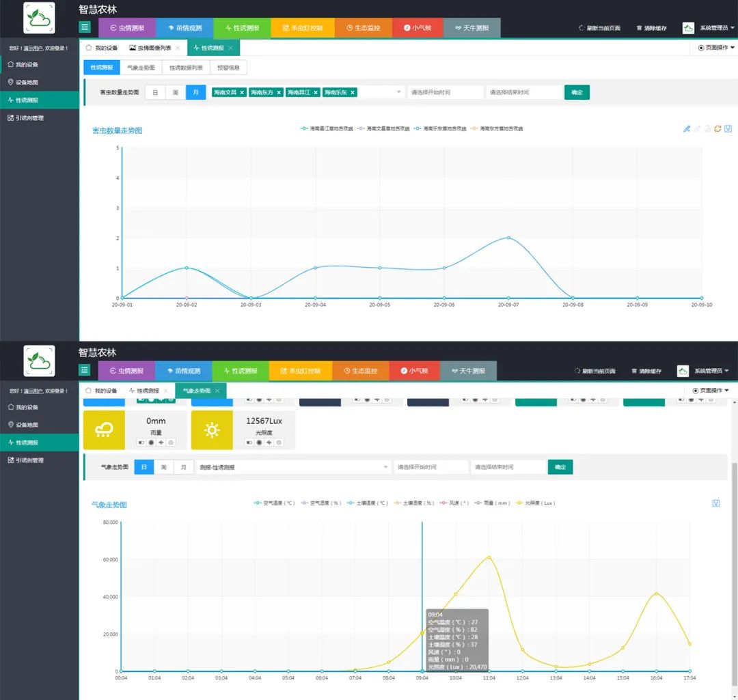
Task: Click 刷新当前页面 on the 气象走势图 screen
Action: (x=595, y=371)
